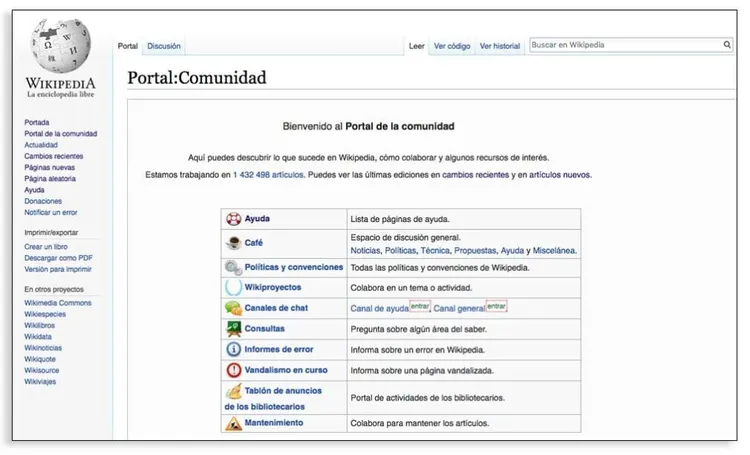This screenshot has height=455, width=750.
Task: Click the Canal de ayuda link
Action: (380, 309)
